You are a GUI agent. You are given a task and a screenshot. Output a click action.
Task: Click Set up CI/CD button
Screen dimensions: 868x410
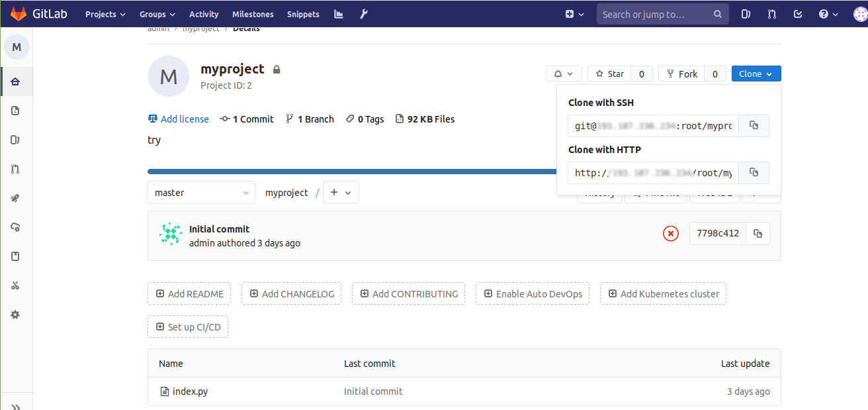tap(188, 327)
